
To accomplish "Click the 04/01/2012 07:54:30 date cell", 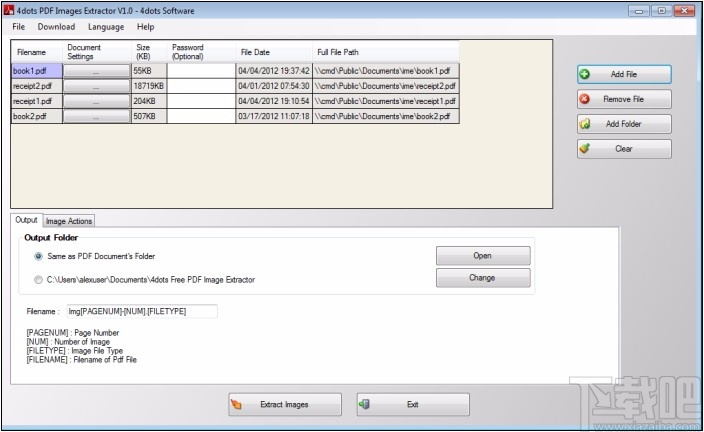I will coord(274,86).
